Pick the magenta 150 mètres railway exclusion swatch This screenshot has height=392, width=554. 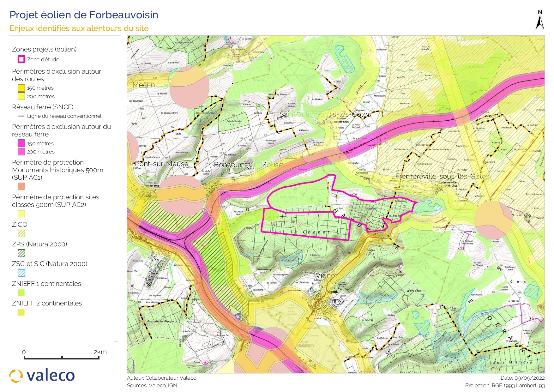coord(21,143)
